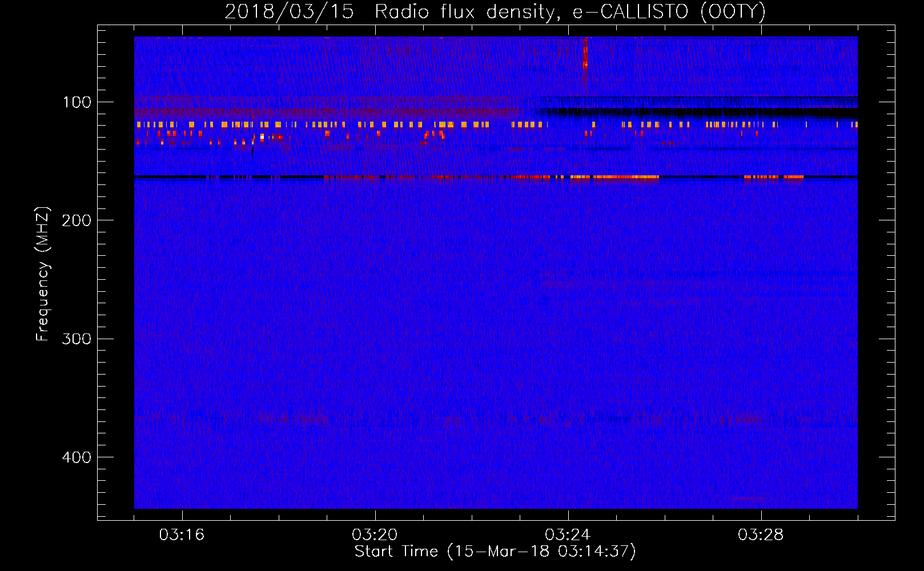Click the "300" frequency tick label
Viewport: 924px width, 571px height.
77,339
